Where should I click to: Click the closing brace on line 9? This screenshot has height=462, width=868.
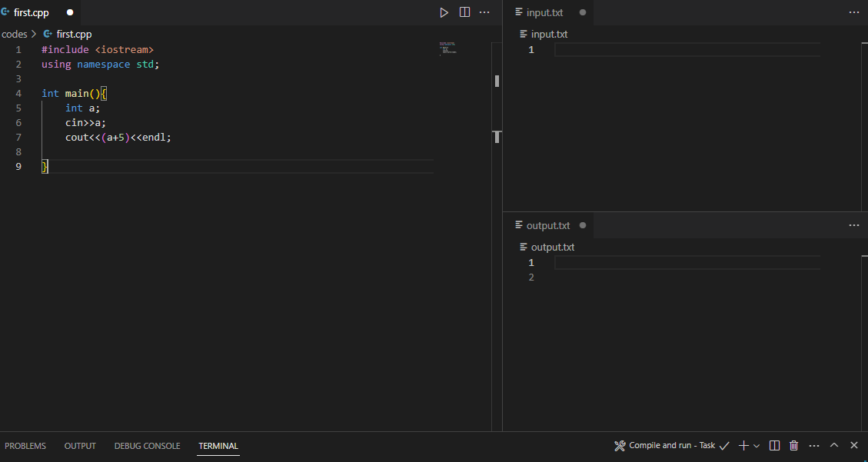[45, 167]
